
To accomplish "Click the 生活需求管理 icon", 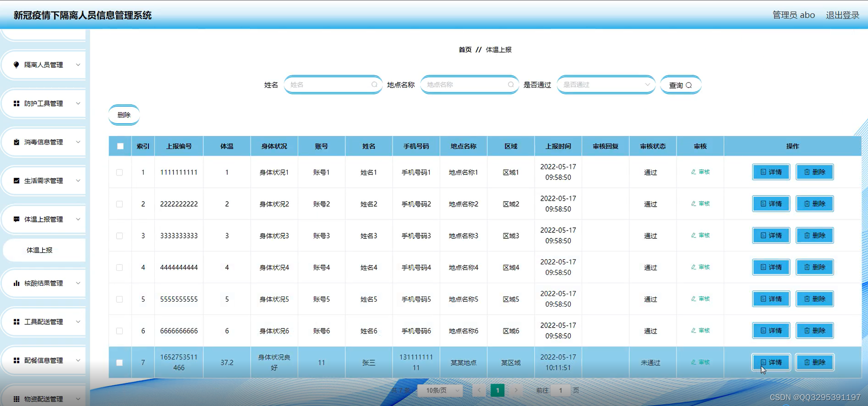I will [16, 181].
